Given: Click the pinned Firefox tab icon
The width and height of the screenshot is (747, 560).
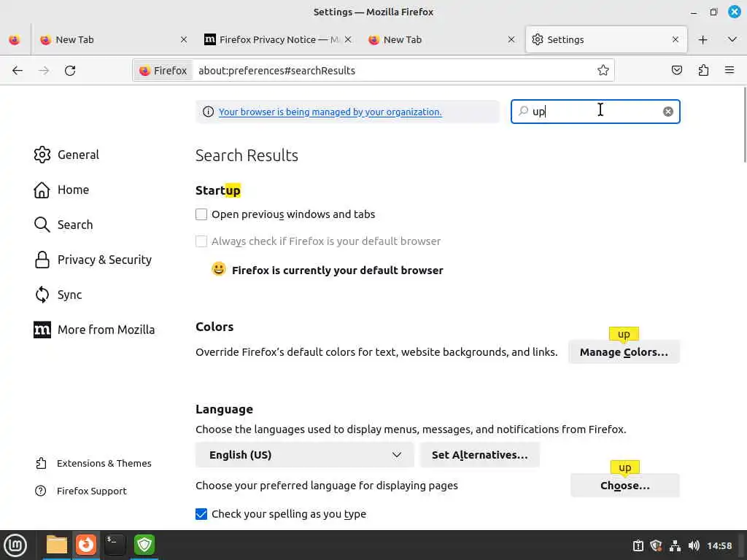Looking at the screenshot, I should click(15, 40).
